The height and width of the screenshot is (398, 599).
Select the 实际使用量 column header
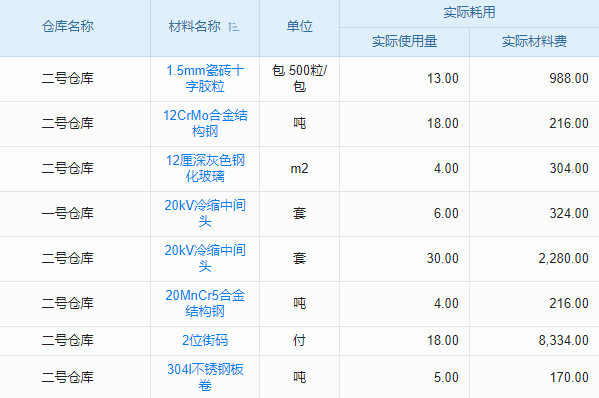[405, 41]
